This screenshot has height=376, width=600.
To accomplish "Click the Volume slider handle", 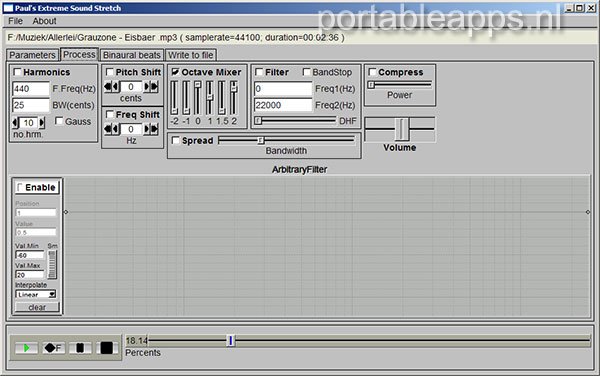I will point(402,129).
